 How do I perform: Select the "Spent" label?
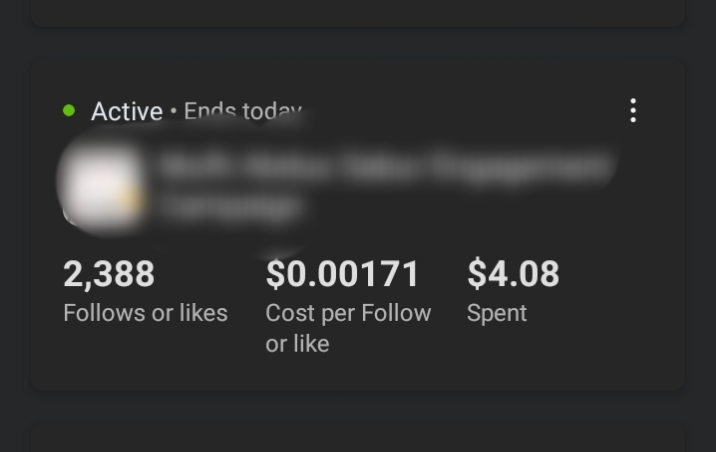click(496, 313)
